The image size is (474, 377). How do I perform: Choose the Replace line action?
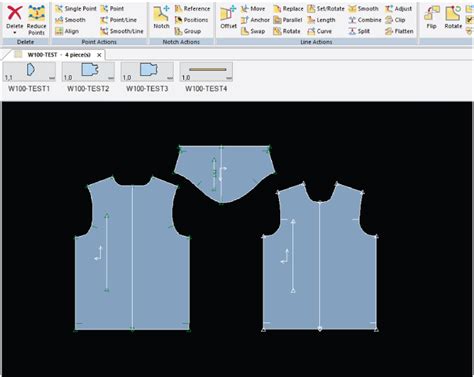tap(288, 9)
